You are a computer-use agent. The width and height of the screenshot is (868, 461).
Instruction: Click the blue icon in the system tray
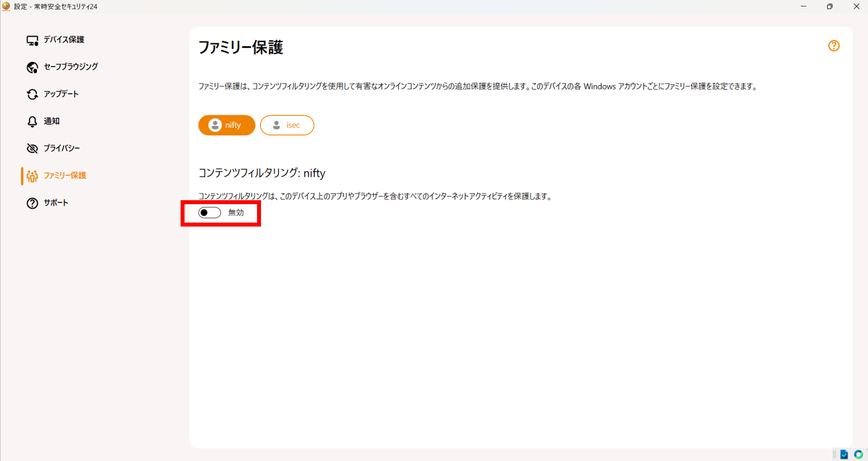(x=844, y=454)
